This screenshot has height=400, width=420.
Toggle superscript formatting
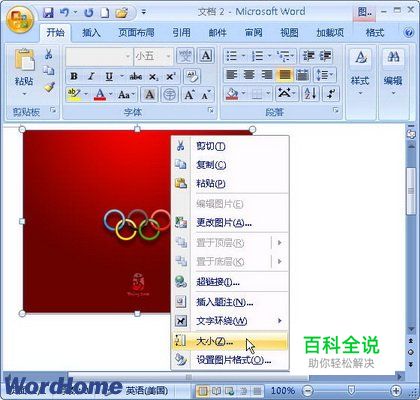pyautogui.click(x=171, y=77)
